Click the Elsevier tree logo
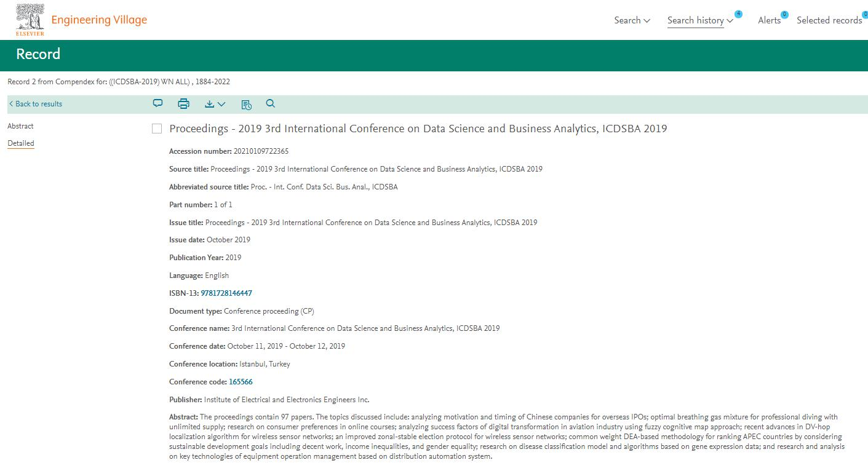The width and height of the screenshot is (868, 468). [x=30, y=20]
